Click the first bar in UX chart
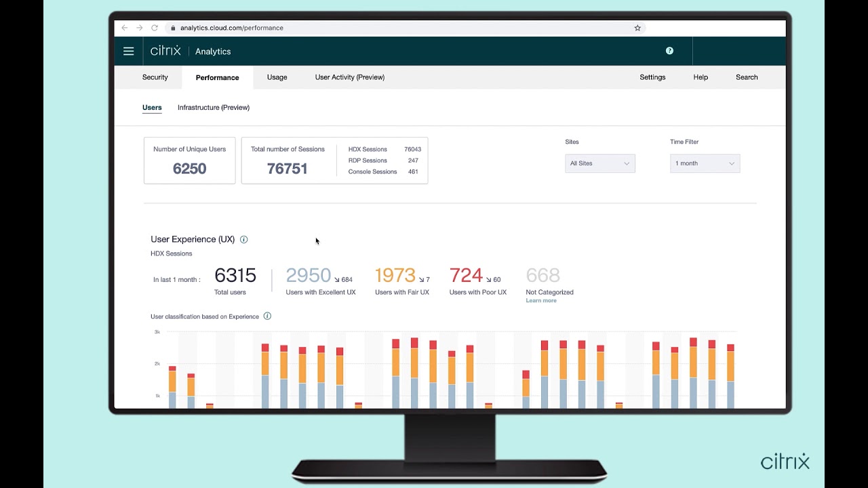 coord(172,387)
